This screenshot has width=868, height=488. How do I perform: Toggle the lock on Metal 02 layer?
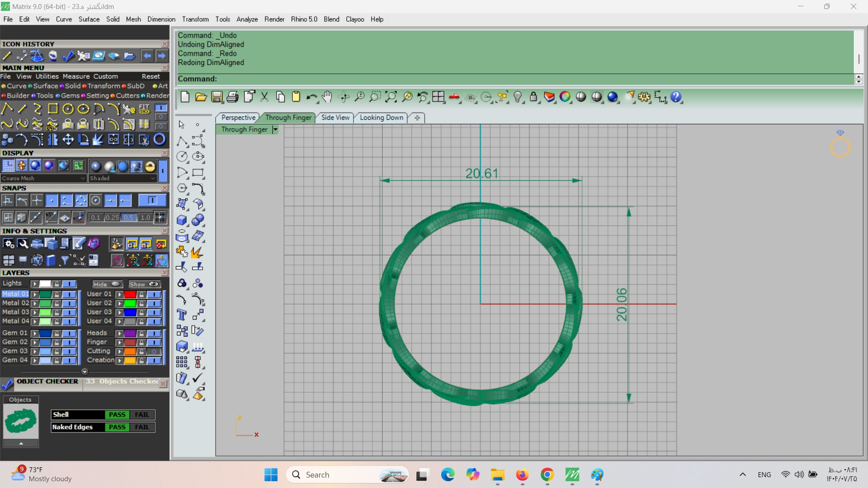tap(57, 303)
